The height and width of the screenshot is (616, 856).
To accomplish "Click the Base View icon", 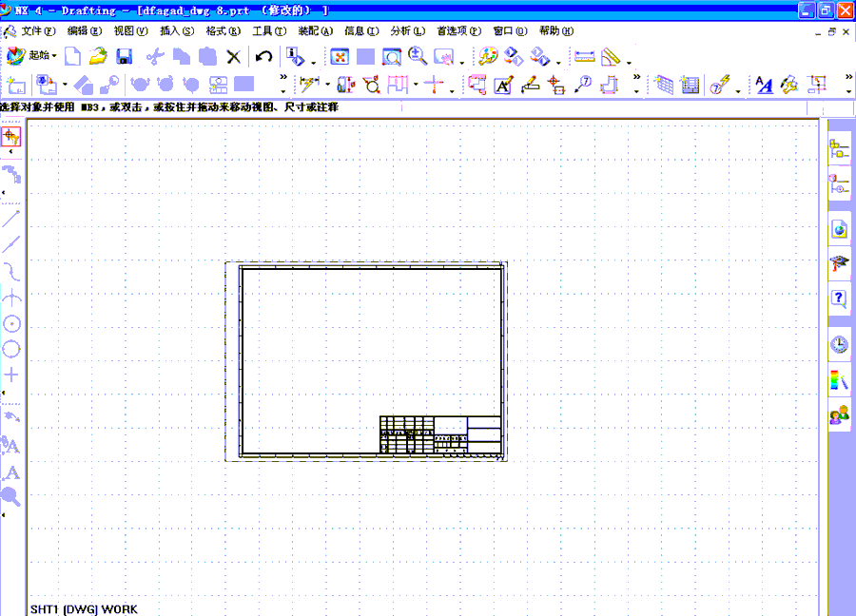I will (47, 85).
